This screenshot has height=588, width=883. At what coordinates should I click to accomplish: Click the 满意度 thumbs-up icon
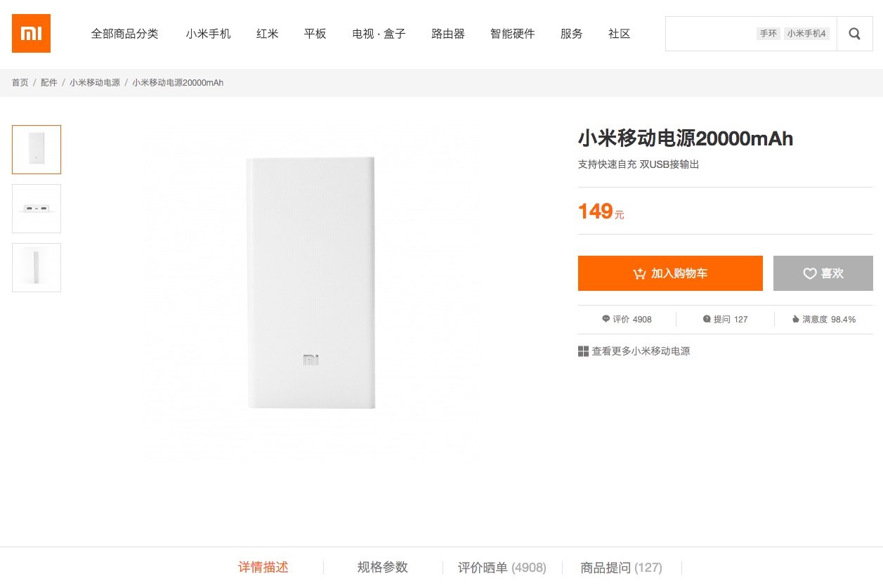pyautogui.click(x=795, y=319)
